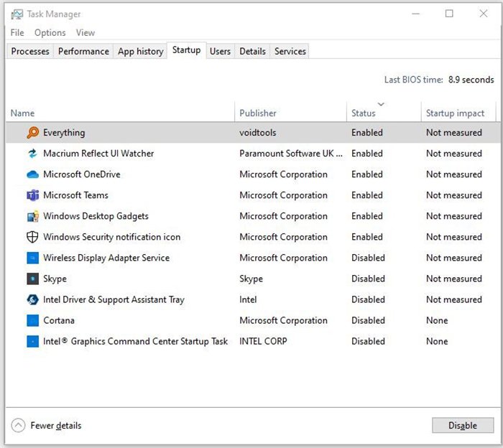Image resolution: width=503 pixels, height=448 pixels.
Task: Sort by Startup impact column header
Action: tap(455, 113)
